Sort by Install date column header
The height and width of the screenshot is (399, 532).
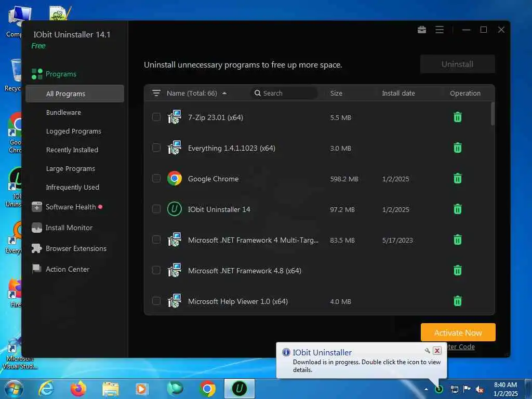tap(398, 94)
